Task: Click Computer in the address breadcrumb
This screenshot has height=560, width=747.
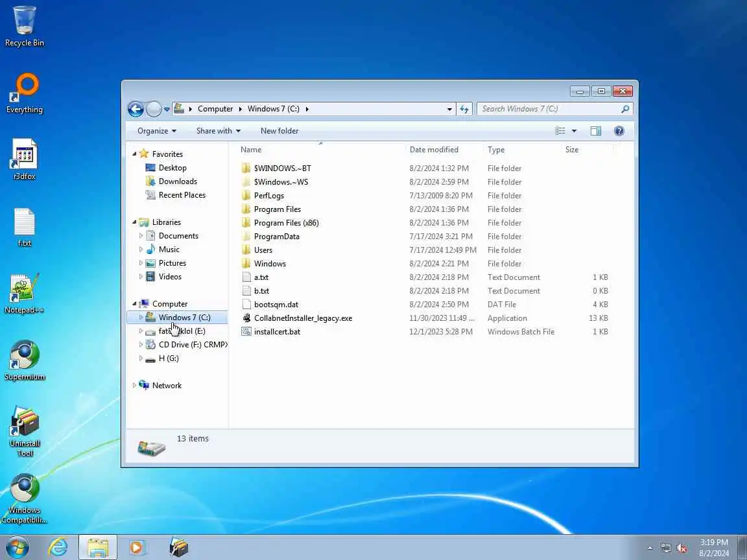Action: [215, 109]
